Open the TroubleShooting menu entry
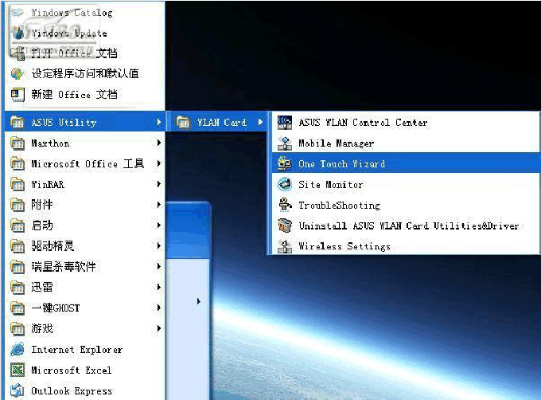Screen dimensions: 541x400 pyautogui.click(x=406, y=205)
